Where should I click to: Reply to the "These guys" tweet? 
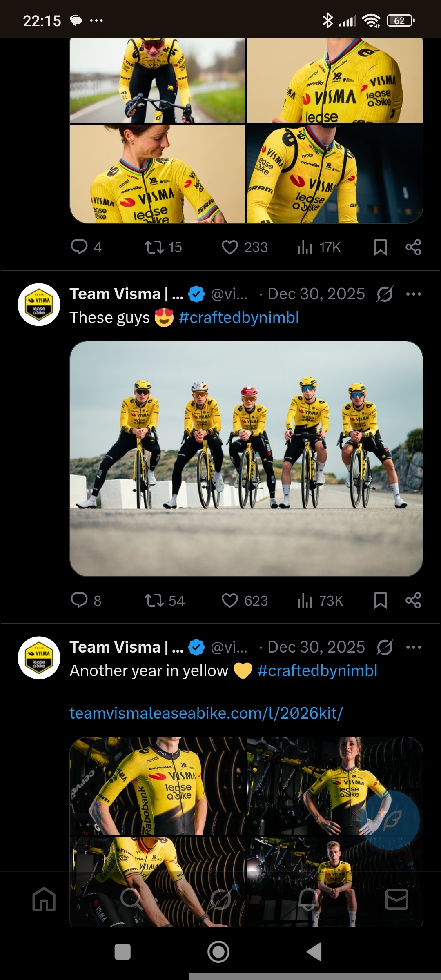pos(79,601)
